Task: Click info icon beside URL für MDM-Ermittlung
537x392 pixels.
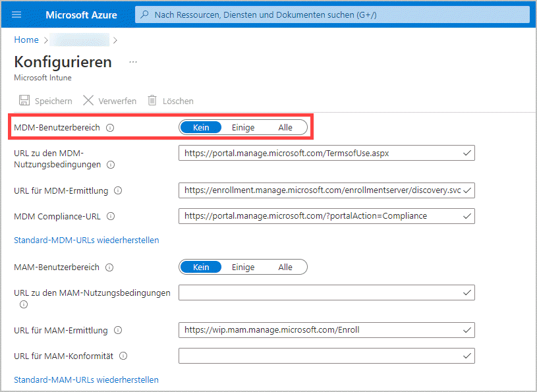Action: [x=118, y=190]
